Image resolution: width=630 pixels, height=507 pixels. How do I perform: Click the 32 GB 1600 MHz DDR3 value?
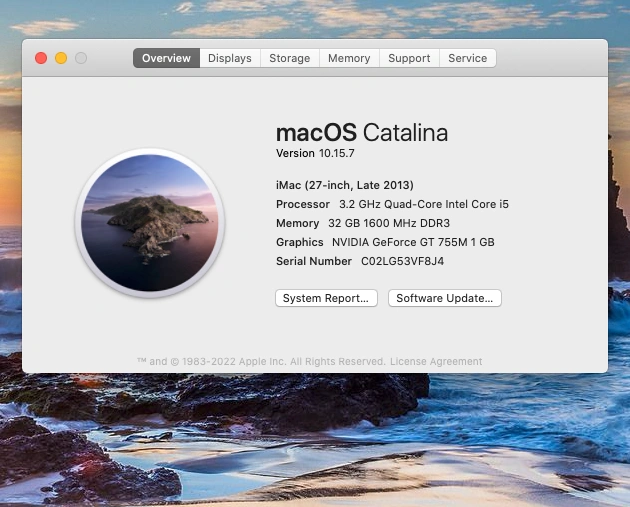coord(389,223)
